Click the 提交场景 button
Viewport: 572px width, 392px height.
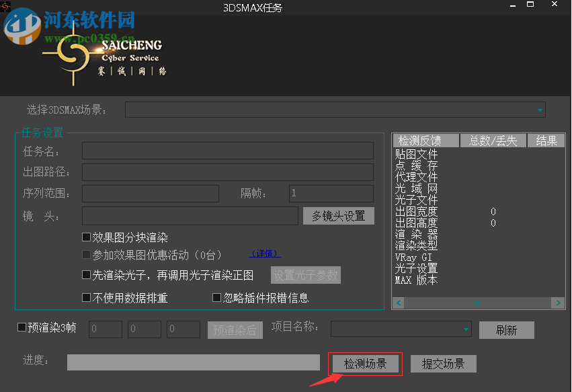point(443,363)
